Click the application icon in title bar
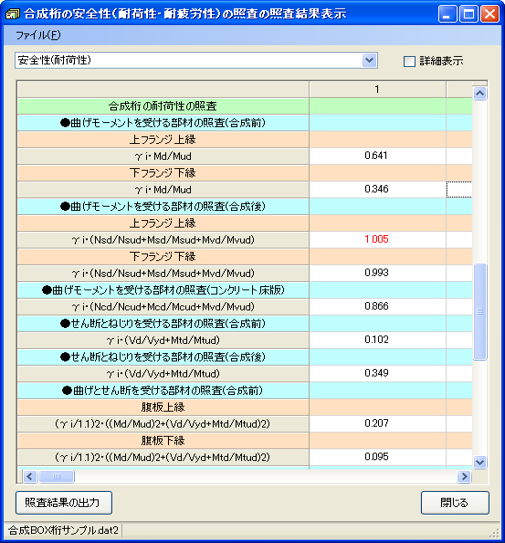 [x=13, y=14]
